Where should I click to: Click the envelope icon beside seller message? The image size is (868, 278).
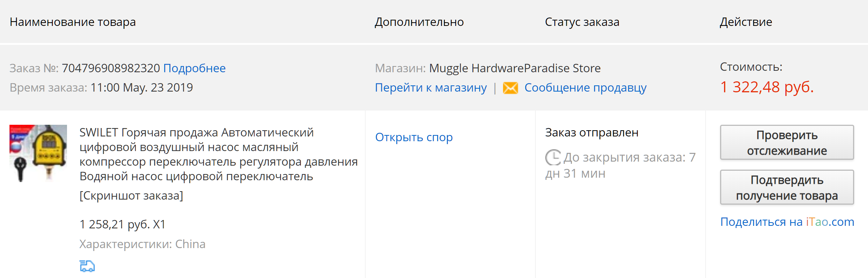(x=510, y=88)
